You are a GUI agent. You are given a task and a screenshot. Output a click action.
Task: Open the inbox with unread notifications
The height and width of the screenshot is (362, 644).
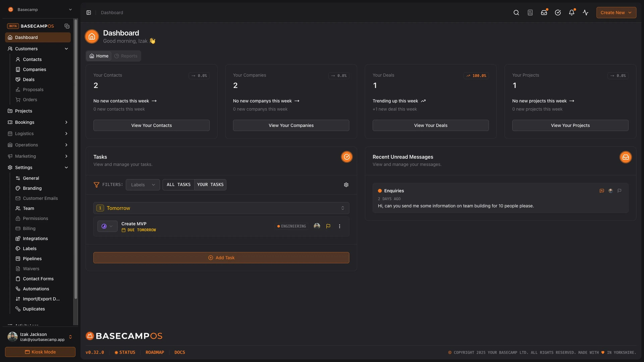pyautogui.click(x=544, y=13)
